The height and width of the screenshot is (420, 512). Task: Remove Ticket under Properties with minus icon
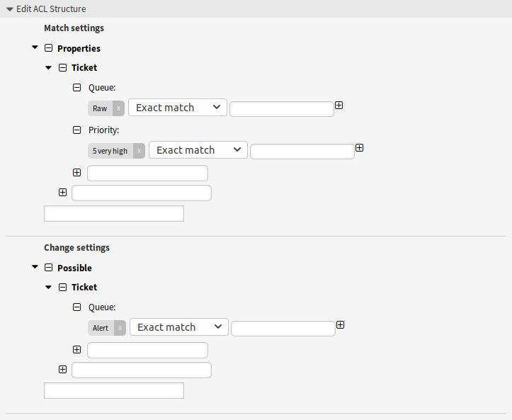click(62, 67)
